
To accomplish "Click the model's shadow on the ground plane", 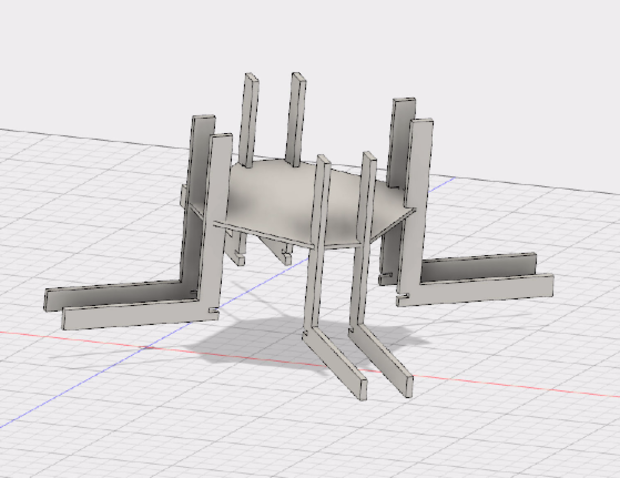I will click(x=250, y=345).
